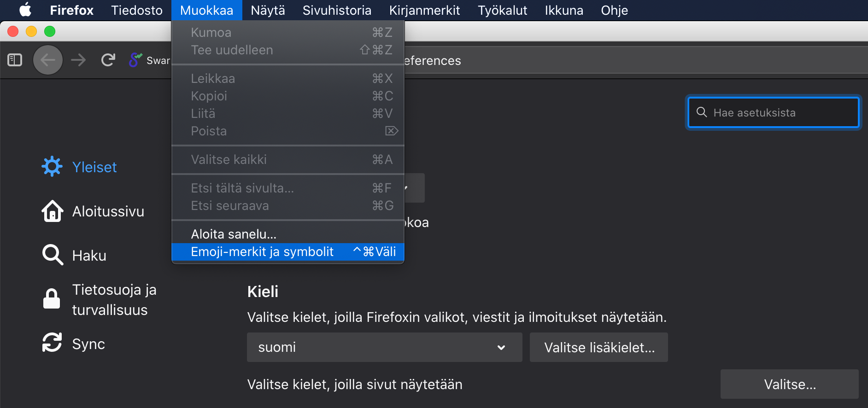Image resolution: width=868 pixels, height=408 pixels.
Task: Click the Valitse… button for page languages
Action: (x=790, y=384)
